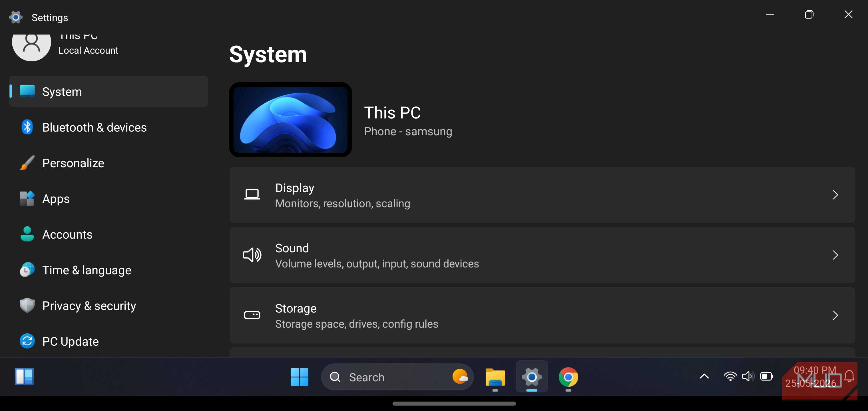Click the taskbar Search box
The width and height of the screenshot is (868, 411).
coord(397,377)
